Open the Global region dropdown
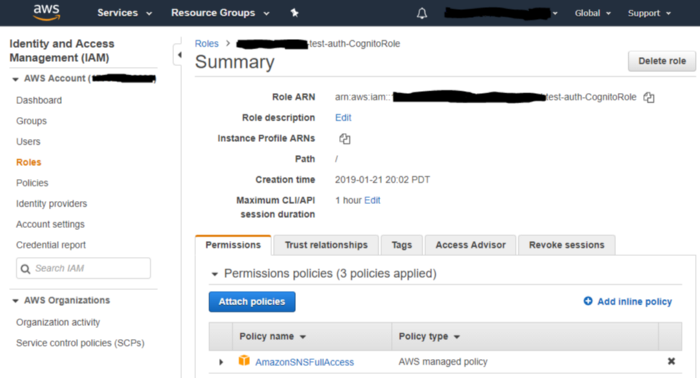The width and height of the screenshot is (700, 378). 592,13
